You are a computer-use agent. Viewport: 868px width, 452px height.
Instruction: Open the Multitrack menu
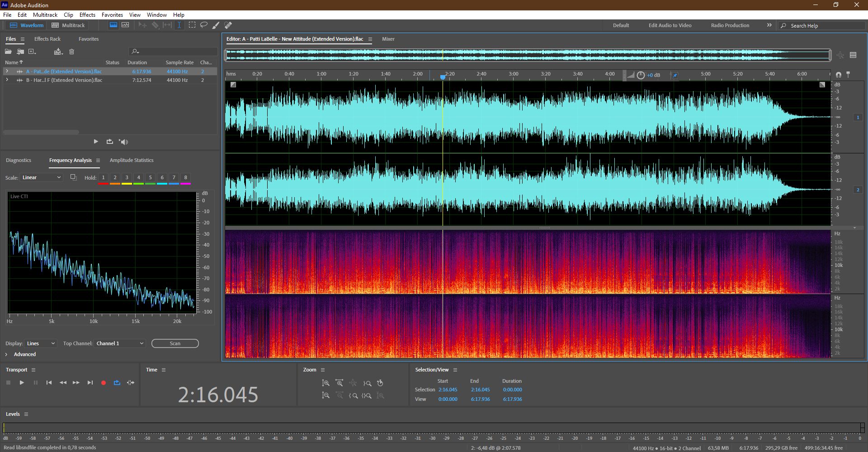45,15
